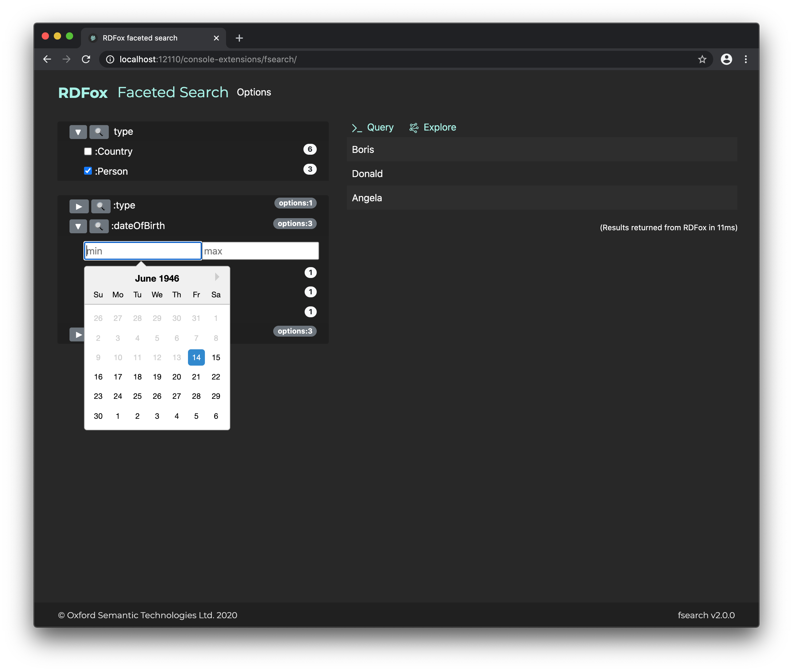This screenshot has width=793, height=672.
Task: Open Chrome three-dot menu
Action: [746, 60]
